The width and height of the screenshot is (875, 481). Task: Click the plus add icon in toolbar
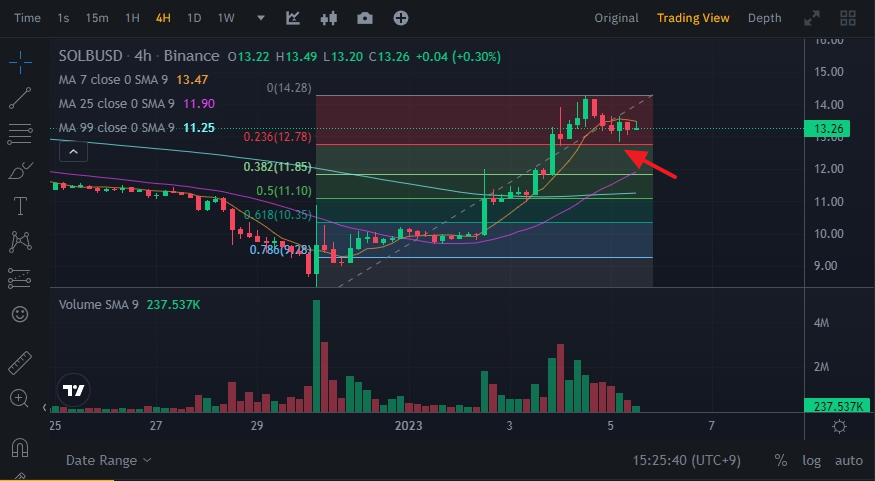[x=401, y=18]
